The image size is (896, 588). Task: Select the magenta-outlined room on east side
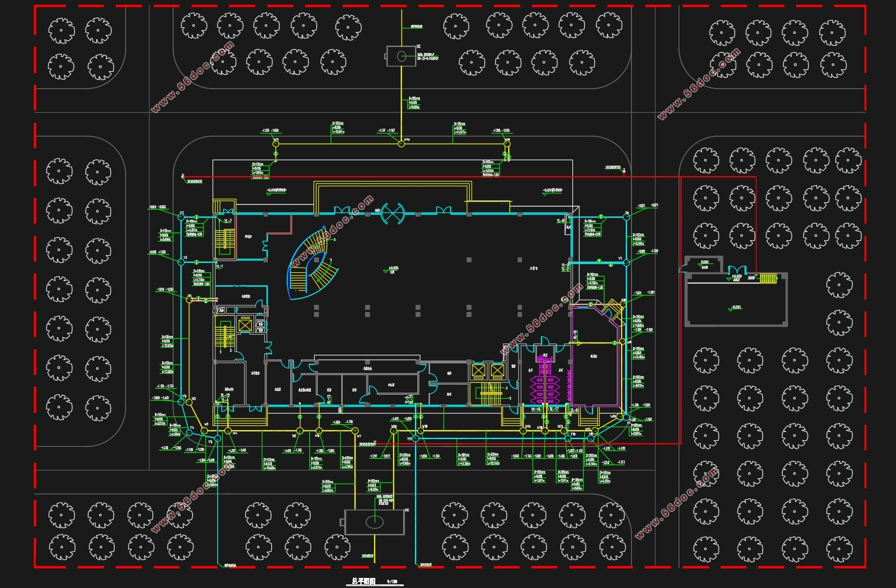[x=596, y=356]
